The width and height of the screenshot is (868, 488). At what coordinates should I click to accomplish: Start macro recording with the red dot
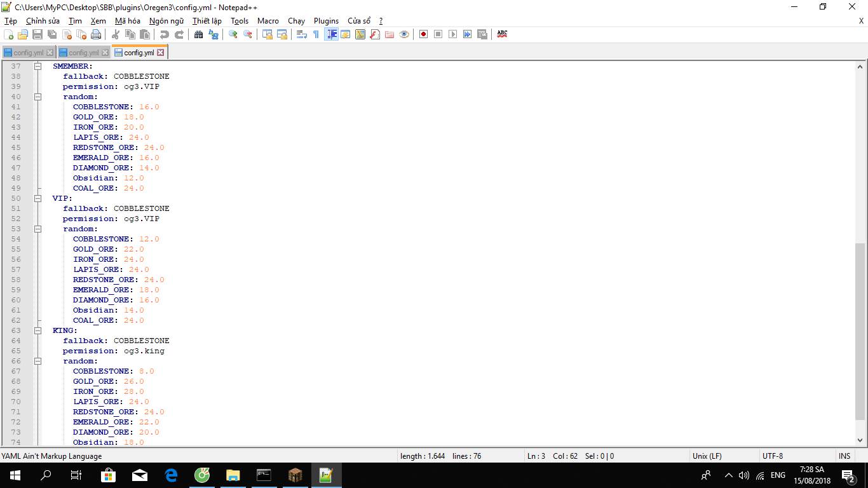click(423, 34)
